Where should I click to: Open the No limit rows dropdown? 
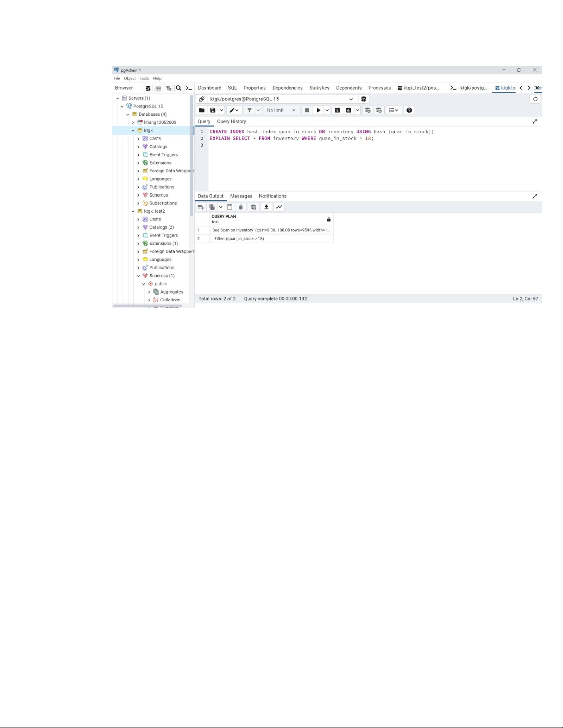pos(281,110)
